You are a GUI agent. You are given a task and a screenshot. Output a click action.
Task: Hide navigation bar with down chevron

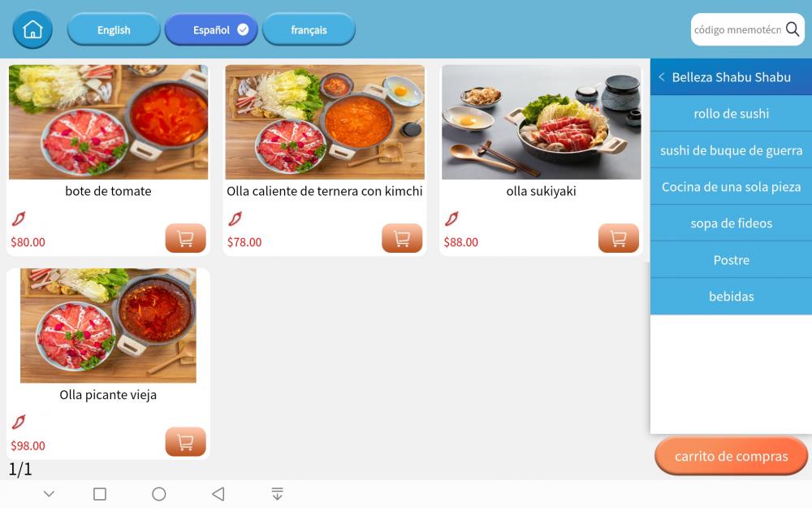tap(50, 494)
